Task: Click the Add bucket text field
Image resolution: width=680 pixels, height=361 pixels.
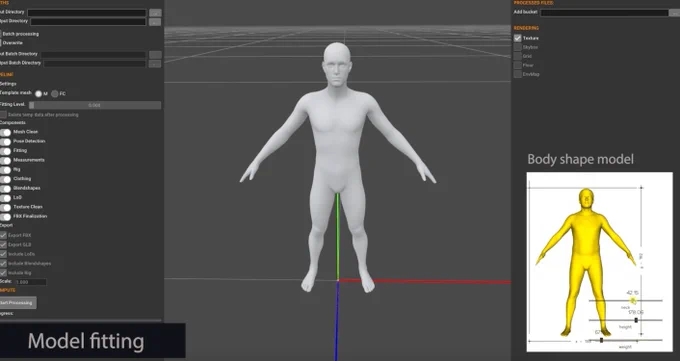Action: 604,13
